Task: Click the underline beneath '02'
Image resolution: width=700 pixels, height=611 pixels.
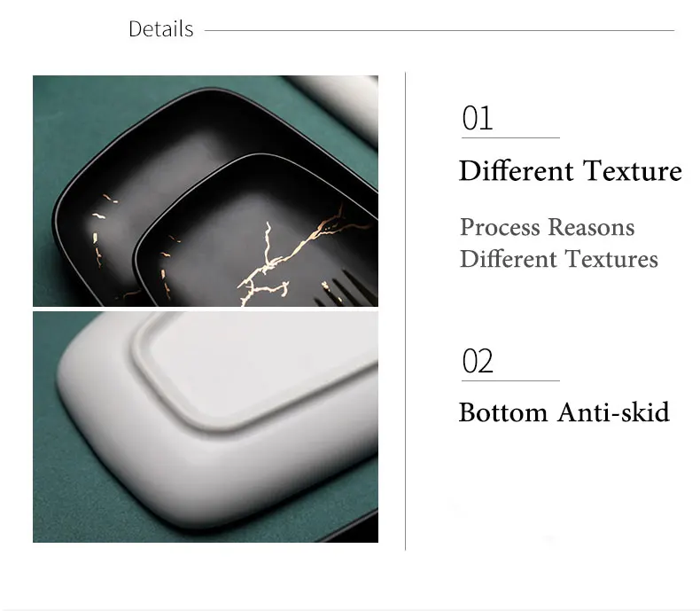Action: coord(510,381)
